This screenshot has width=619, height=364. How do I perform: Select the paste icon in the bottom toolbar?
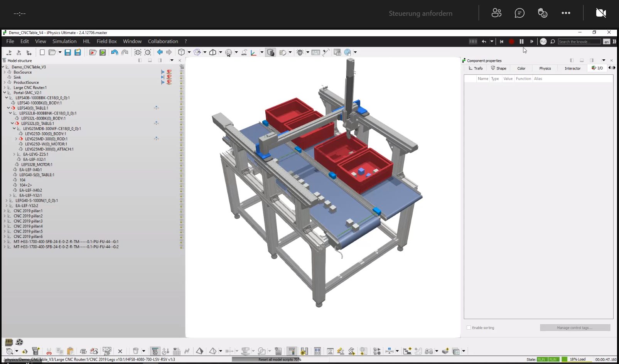70,351
